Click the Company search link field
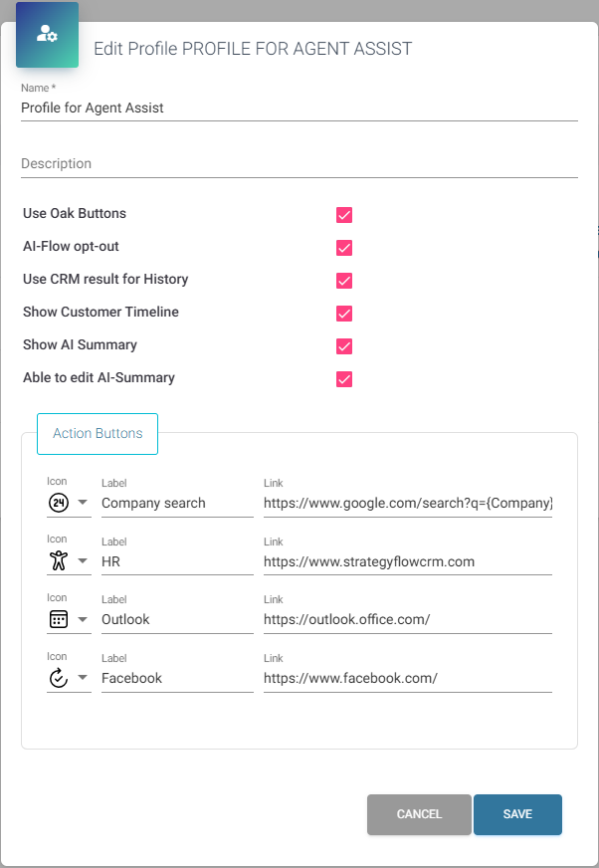 point(407,503)
